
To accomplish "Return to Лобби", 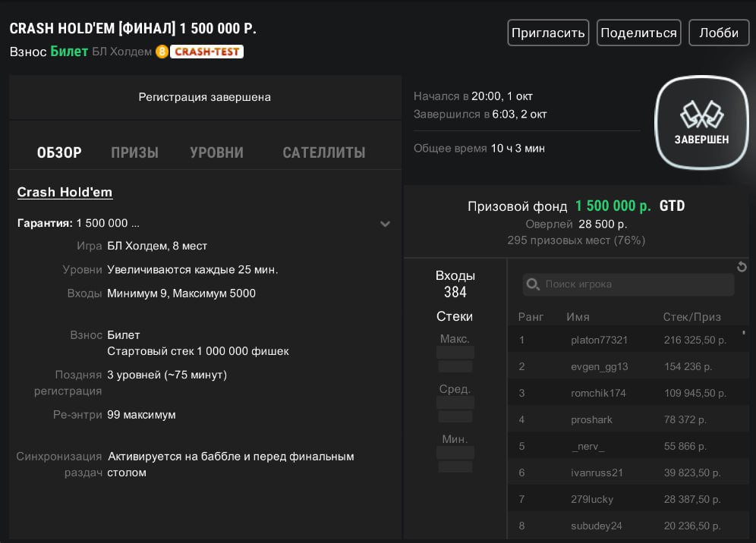I will click(718, 33).
